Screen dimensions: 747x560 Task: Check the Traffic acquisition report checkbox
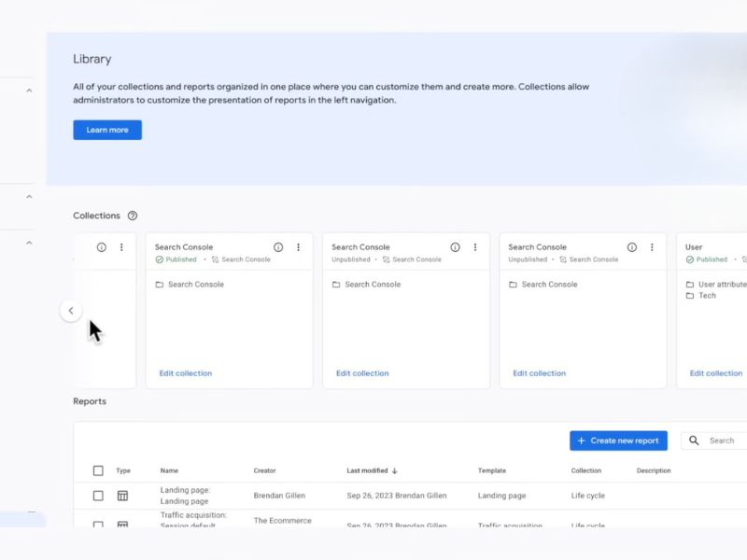point(97,524)
